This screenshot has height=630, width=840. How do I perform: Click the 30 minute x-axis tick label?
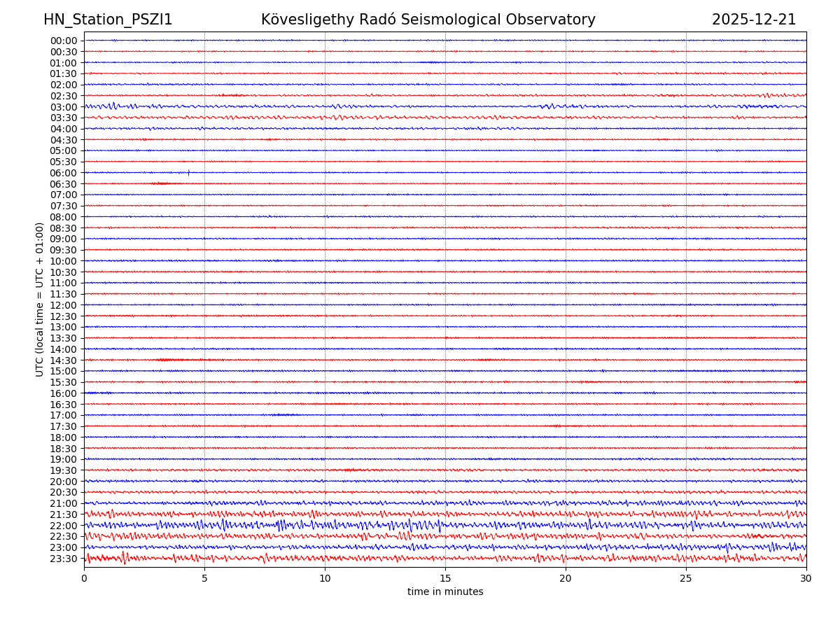(x=806, y=579)
